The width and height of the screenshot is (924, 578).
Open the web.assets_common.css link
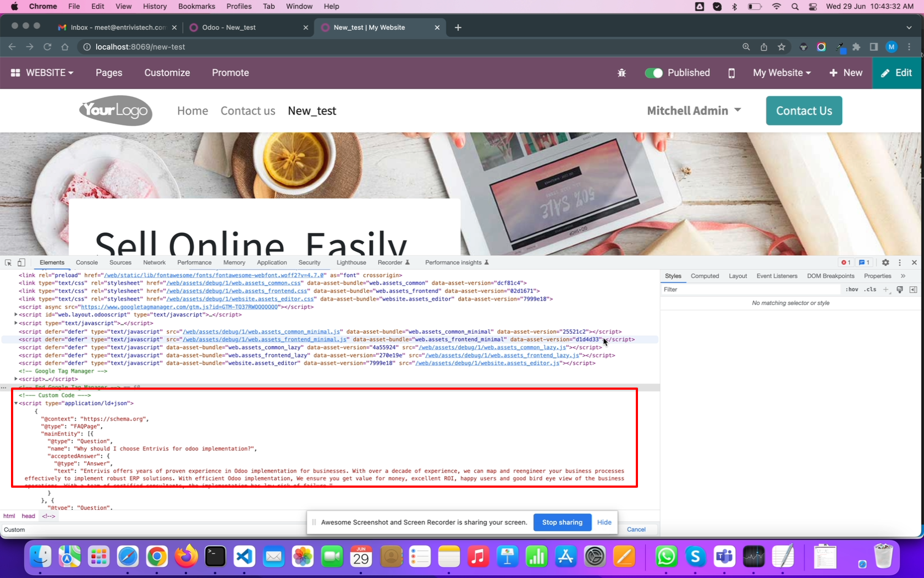[234, 283]
